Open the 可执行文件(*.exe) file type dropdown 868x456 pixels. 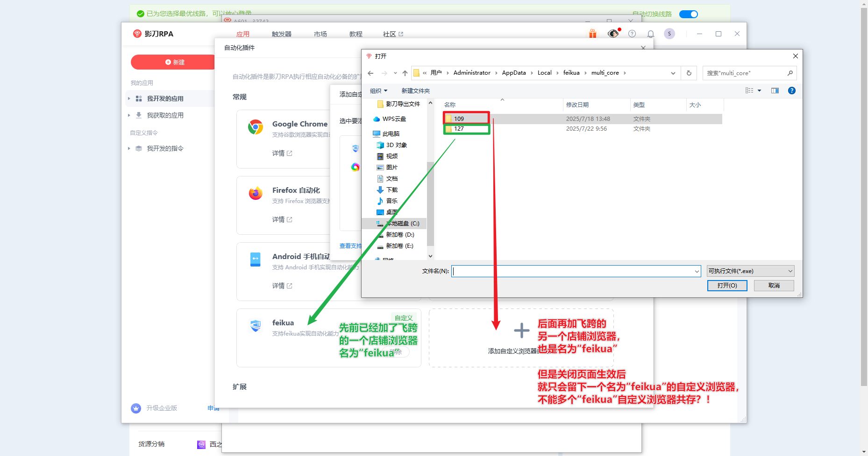pos(750,271)
